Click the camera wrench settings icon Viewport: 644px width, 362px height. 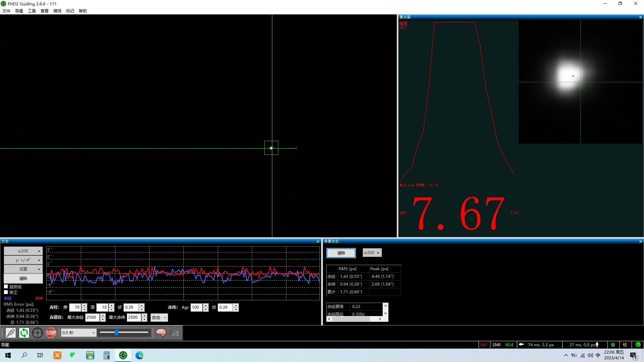point(174,333)
